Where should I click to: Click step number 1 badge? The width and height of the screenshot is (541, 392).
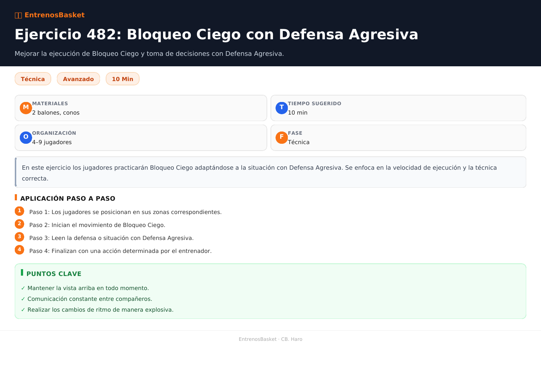(x=19, y=211)
